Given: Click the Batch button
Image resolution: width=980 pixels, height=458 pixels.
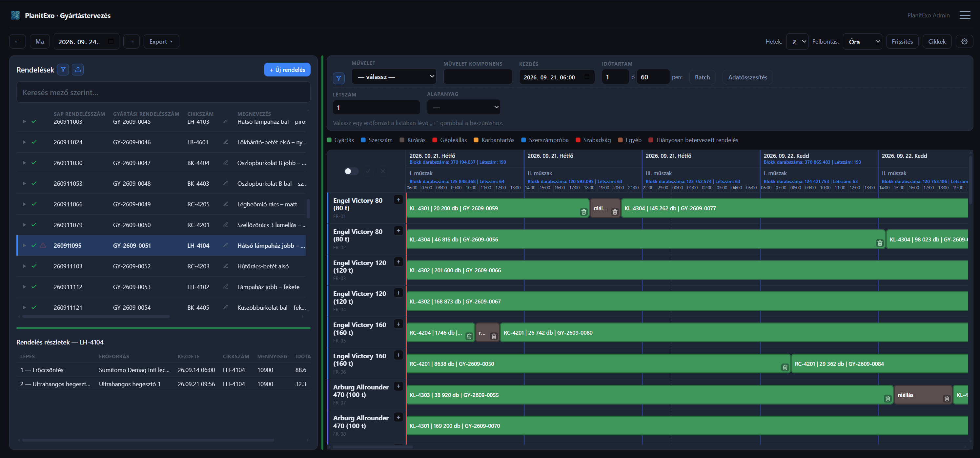Looking at the screenshot, I should pos(702,77).
